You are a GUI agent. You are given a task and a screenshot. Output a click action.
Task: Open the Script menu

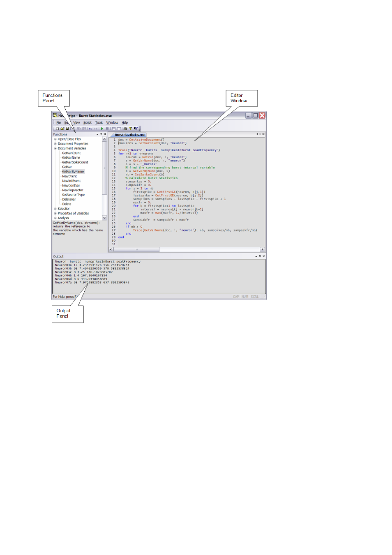click(x=88, y=122)
